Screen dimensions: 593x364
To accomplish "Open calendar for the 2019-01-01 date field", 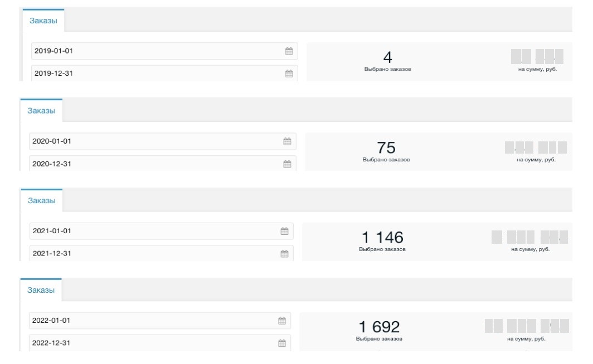I will pos(289,51).
